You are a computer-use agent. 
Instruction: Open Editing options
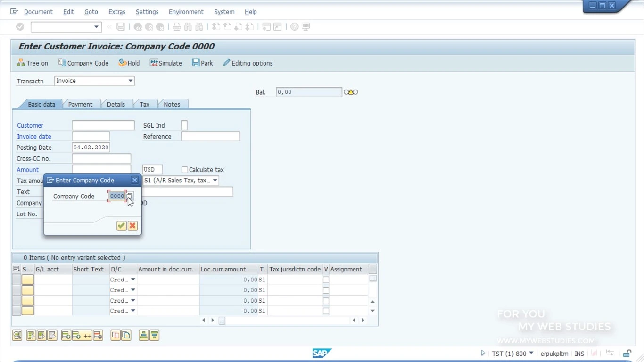(248, 63)
